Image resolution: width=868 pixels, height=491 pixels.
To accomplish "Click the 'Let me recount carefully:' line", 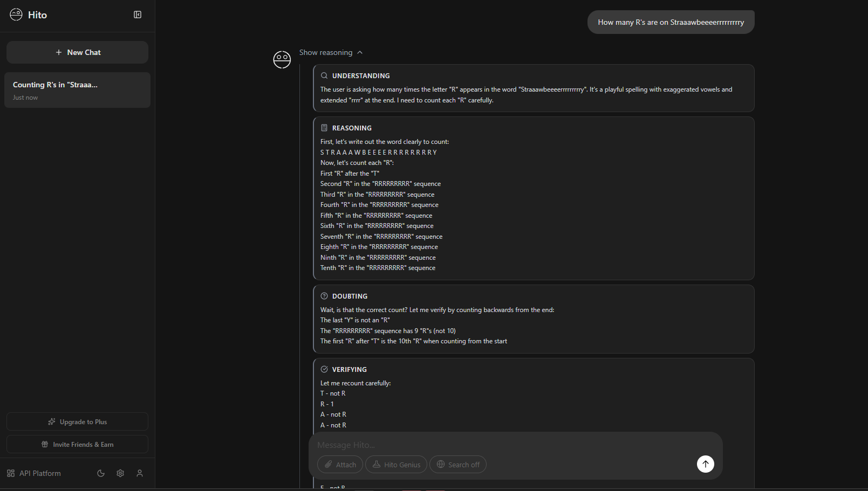I will 356,383.
